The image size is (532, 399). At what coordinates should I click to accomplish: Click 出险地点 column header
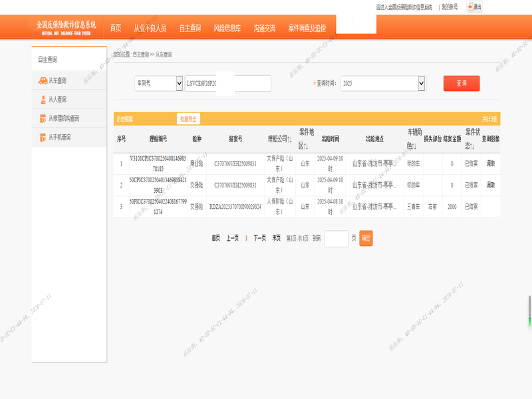[x=374, y=139]
